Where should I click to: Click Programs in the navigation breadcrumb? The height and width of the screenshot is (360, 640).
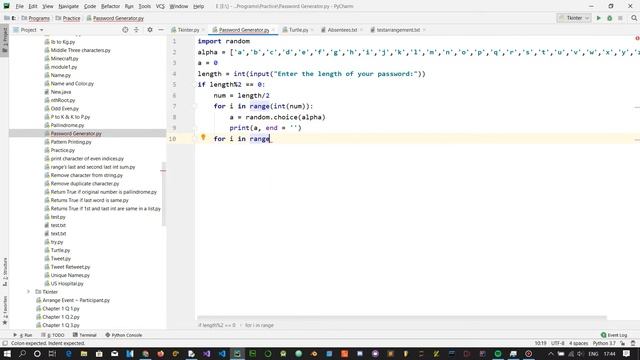39,18
